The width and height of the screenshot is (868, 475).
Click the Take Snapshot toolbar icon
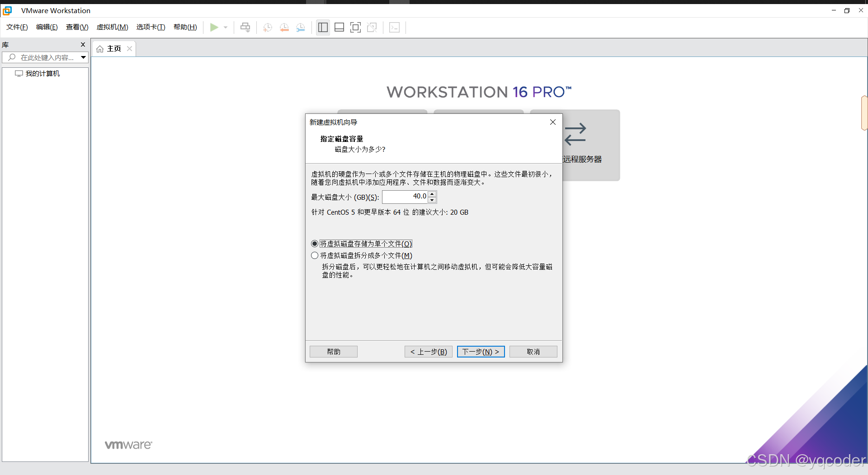(268, 28)
